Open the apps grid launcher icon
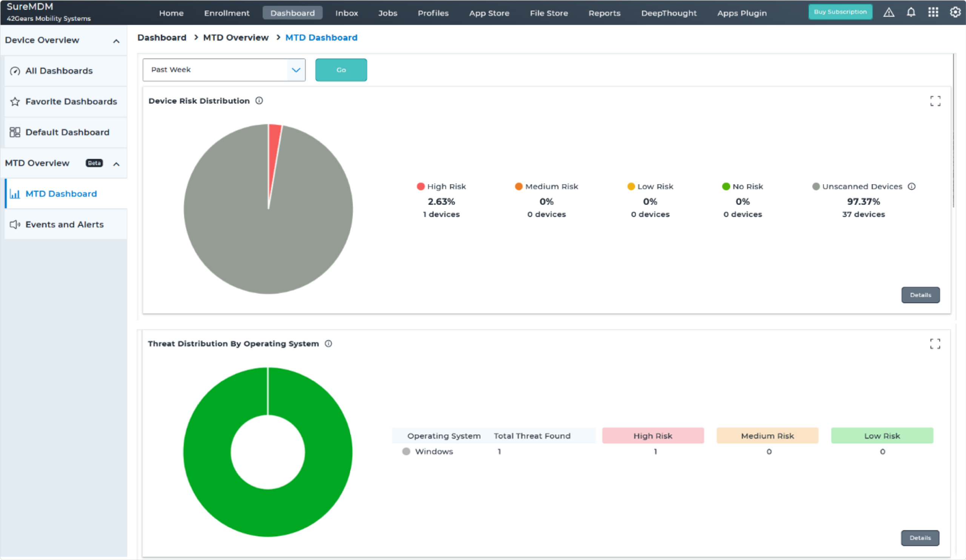 933,12
